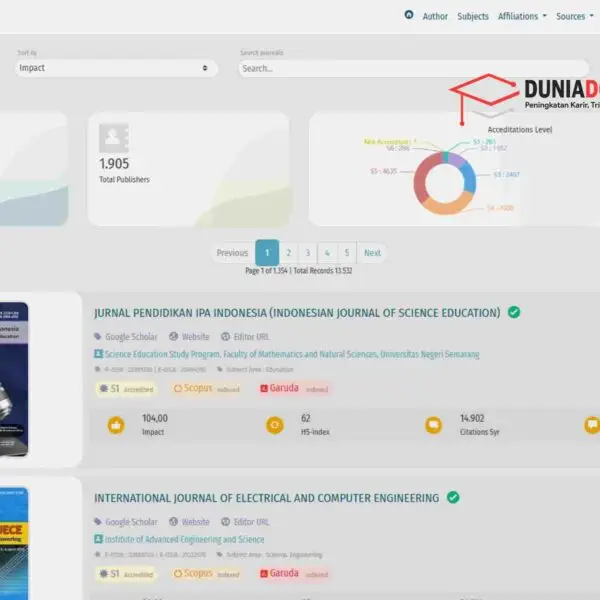Expand the Sources dropdown menu
This screenshot has height=600, width=600.
click(x=575, y=16)
